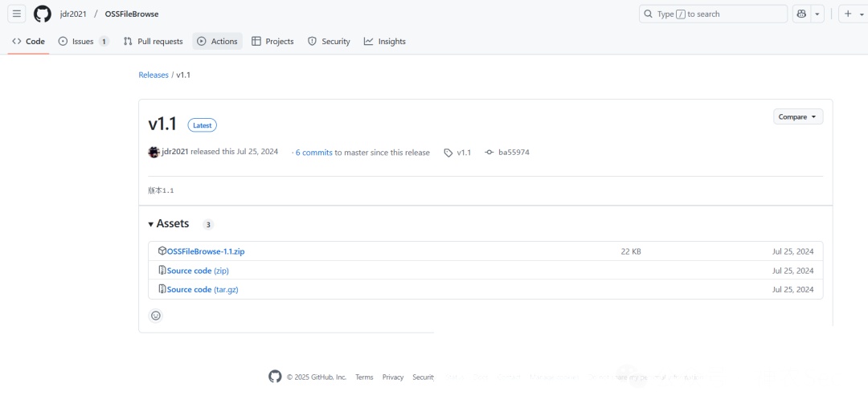868x412 pixels.
Task: Switch to the Code tab
Action: pyautogui.click(x=28, y=41)
